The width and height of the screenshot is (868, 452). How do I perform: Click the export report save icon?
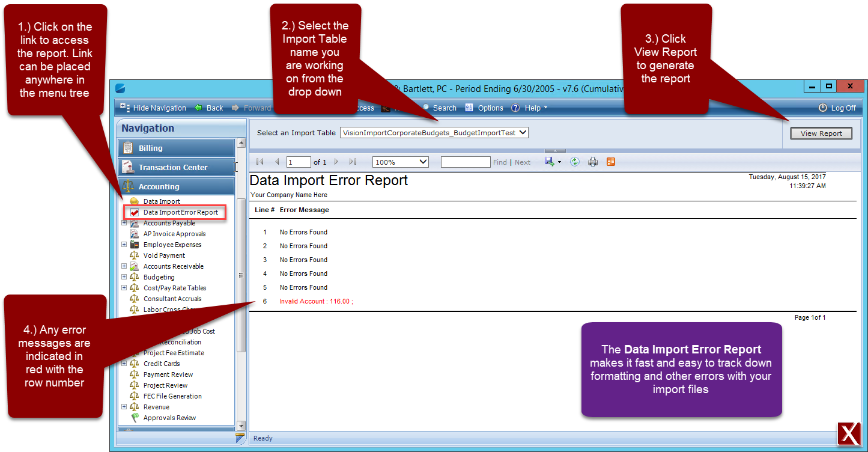pyautogui.click(x=550, y=161)
